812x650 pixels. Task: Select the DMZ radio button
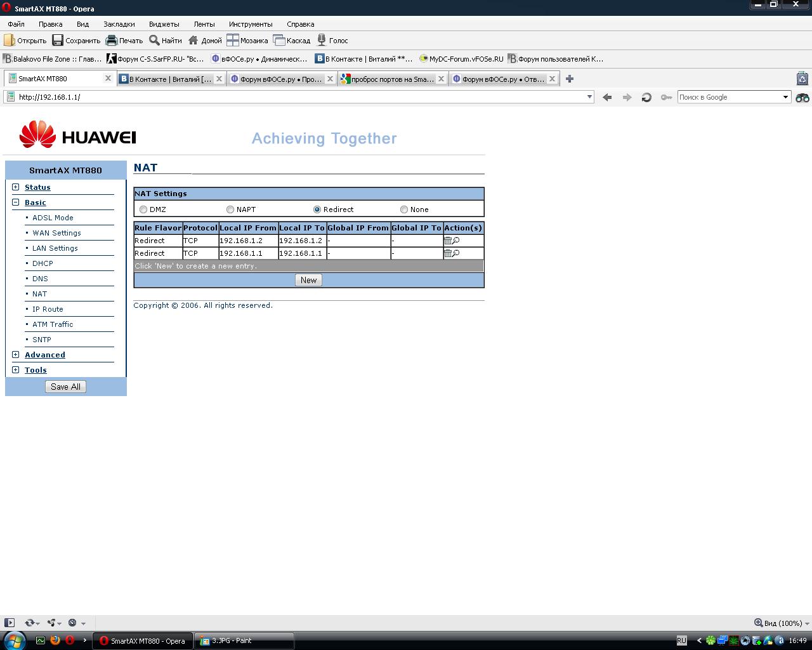coord(143,209)
